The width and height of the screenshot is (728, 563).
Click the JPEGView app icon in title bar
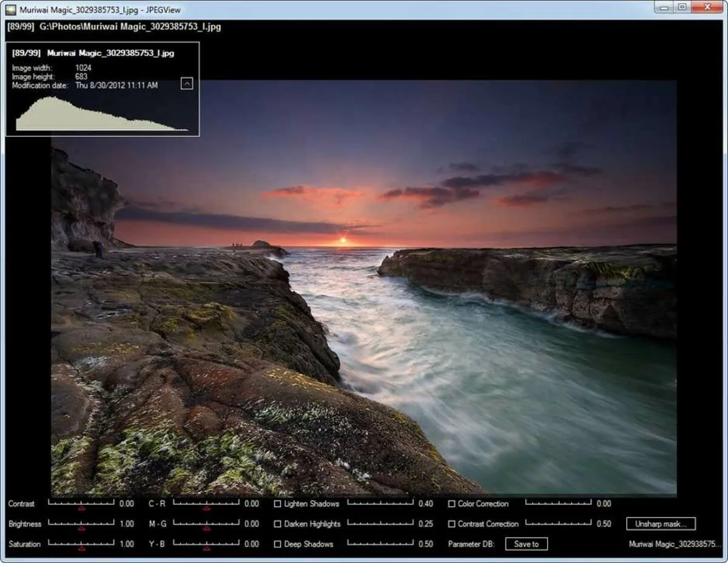[x=10, y=10]
